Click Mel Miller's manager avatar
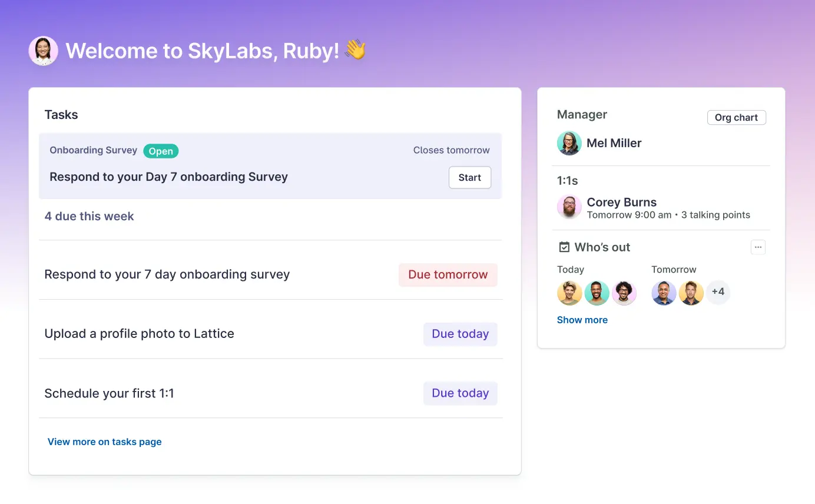Screen dimensions: 815x504 point(569,143)
